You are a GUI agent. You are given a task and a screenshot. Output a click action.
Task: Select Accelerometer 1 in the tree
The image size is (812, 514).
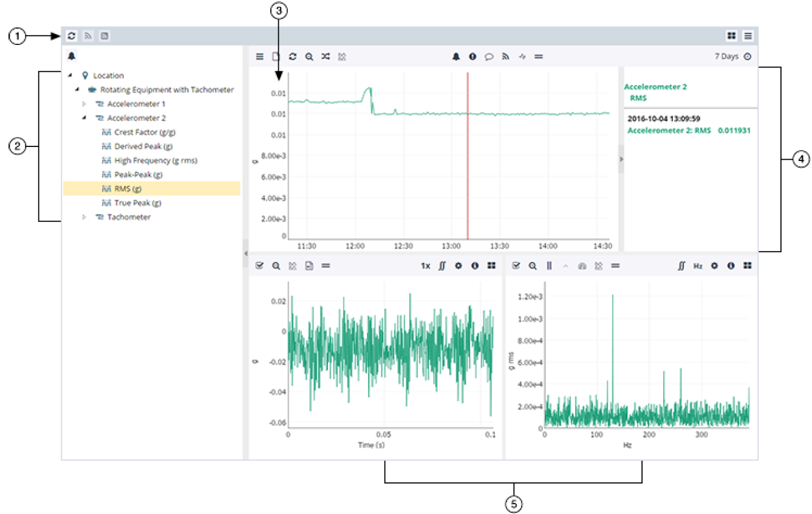pos(137,104)
